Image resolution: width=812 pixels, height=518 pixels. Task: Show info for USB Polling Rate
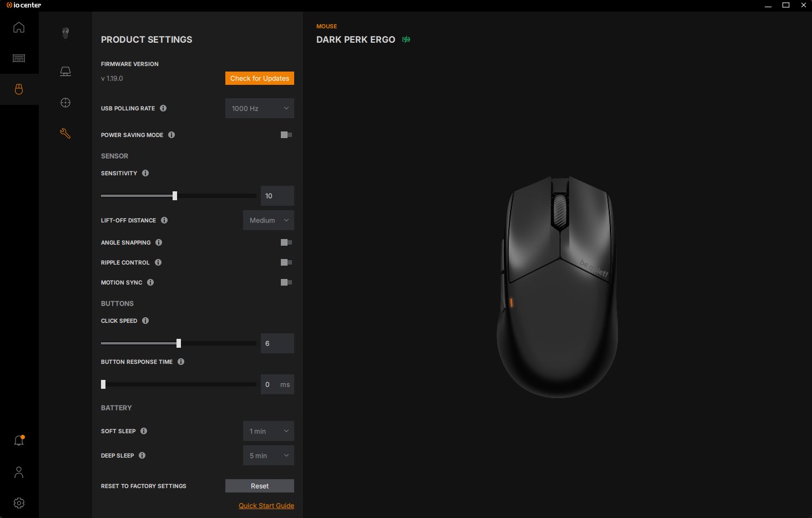coord(163,108)
